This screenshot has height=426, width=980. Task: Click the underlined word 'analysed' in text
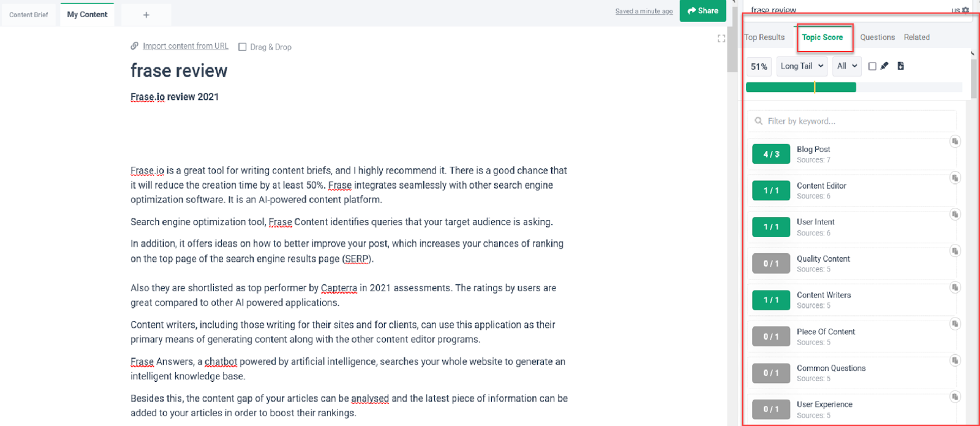(x=370, y=398)
